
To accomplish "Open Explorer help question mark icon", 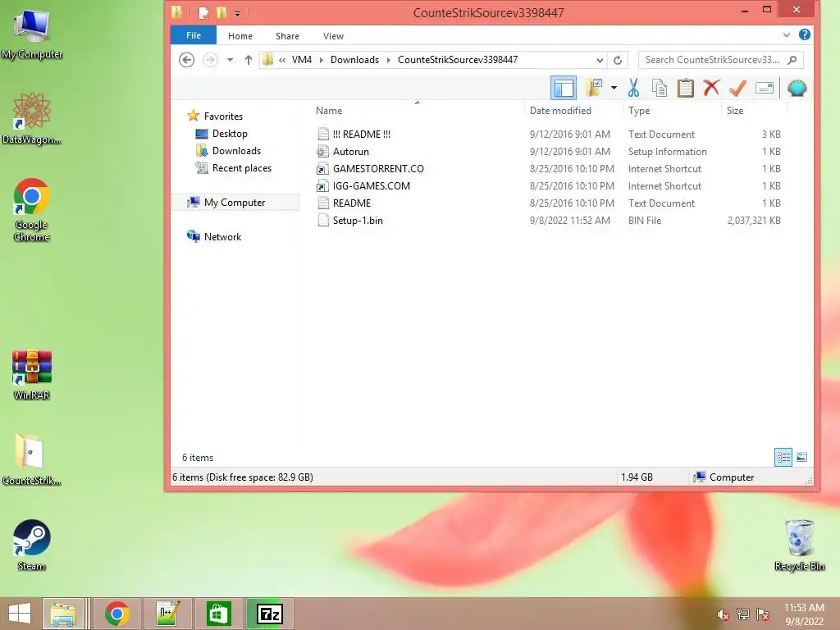I will pyautogui.click(x=804, y=34).
